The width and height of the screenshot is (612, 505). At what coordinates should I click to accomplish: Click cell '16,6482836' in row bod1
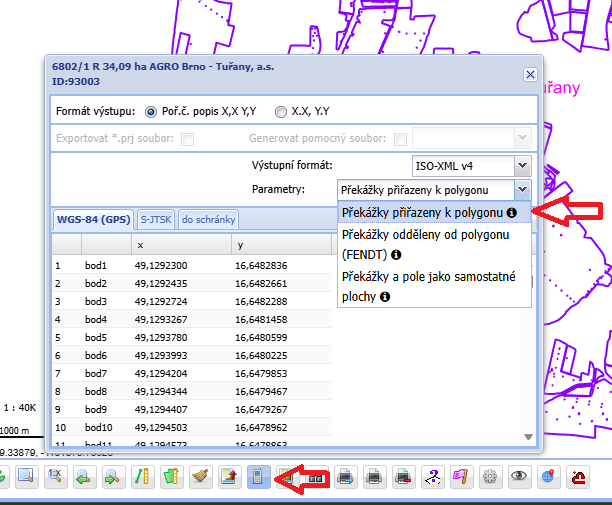(x=261, y=266)
